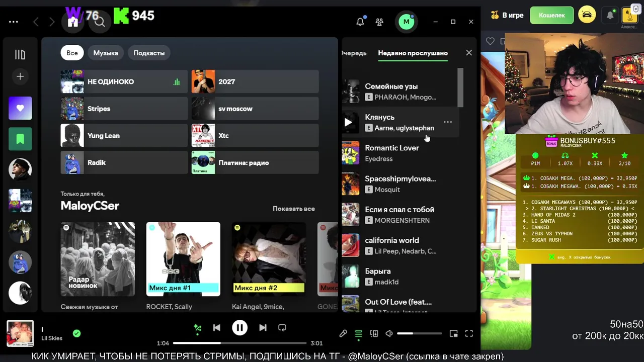Skip to the previous track

217,328
